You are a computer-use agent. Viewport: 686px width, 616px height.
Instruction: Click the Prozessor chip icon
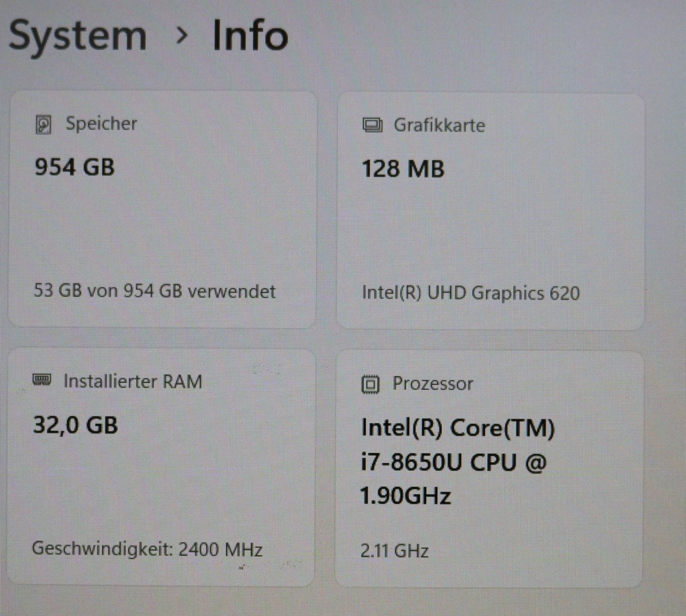[x=371, y=384]
